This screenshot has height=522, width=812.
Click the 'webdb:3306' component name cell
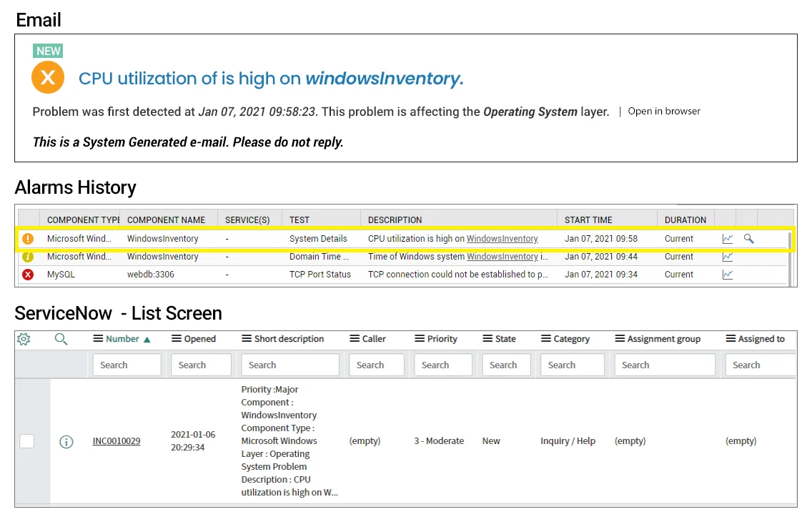tap(151, 275)
